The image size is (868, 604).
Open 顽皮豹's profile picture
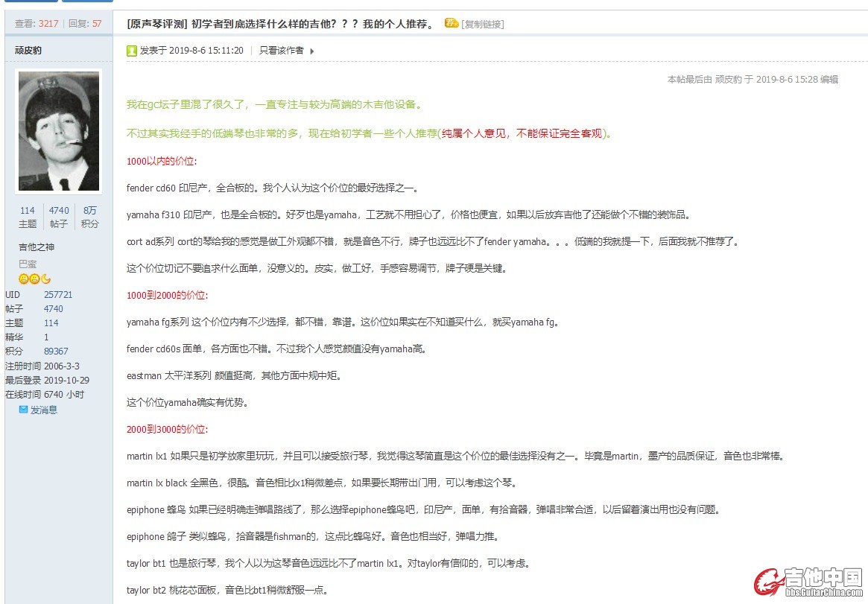pyautogui.click(x=58, y=131)
